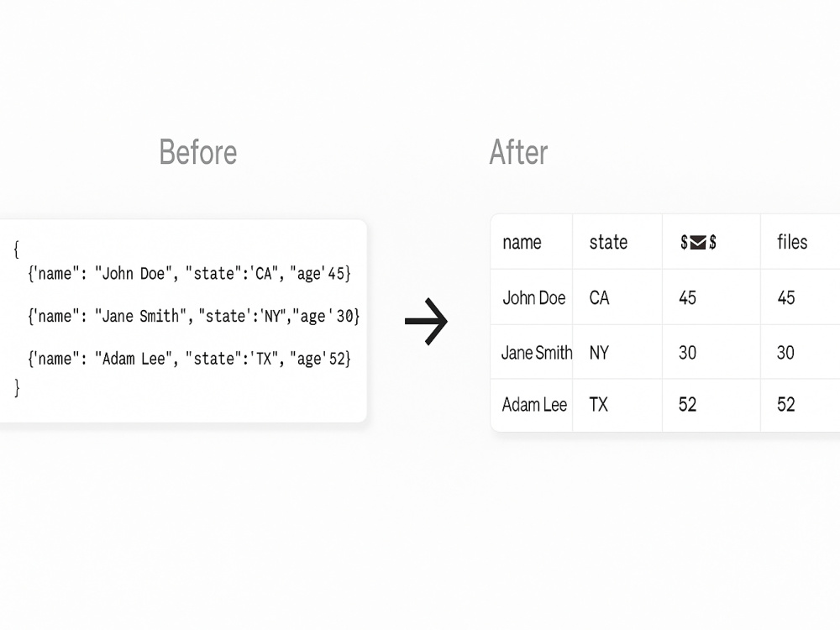Select the 'name' column header

522,243
